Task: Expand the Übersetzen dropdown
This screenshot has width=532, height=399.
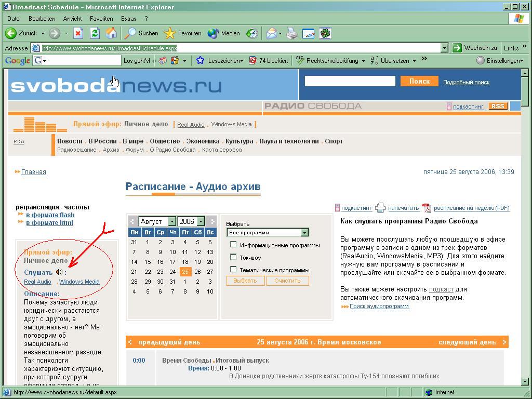Action: click(x=414, y=61)
